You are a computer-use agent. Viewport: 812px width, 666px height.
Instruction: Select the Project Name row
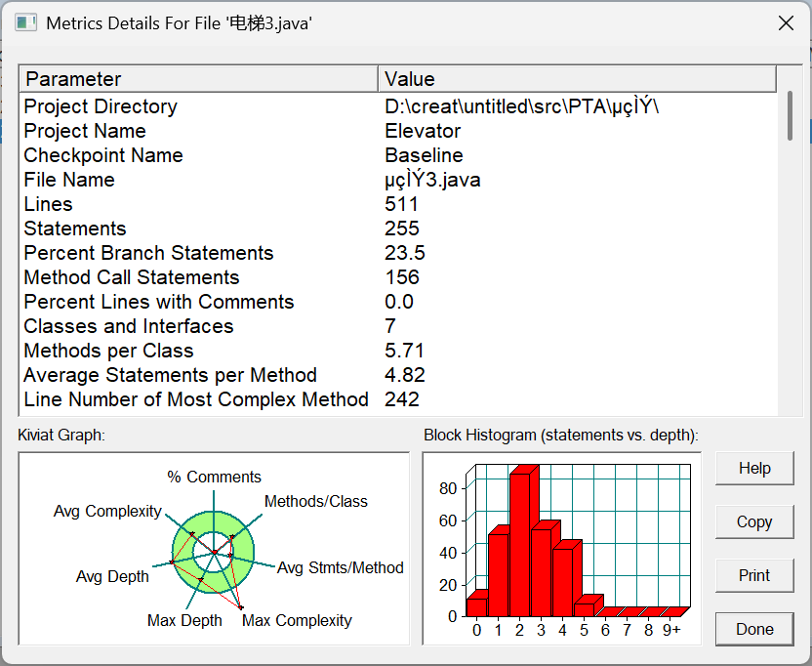pos(398,131)
